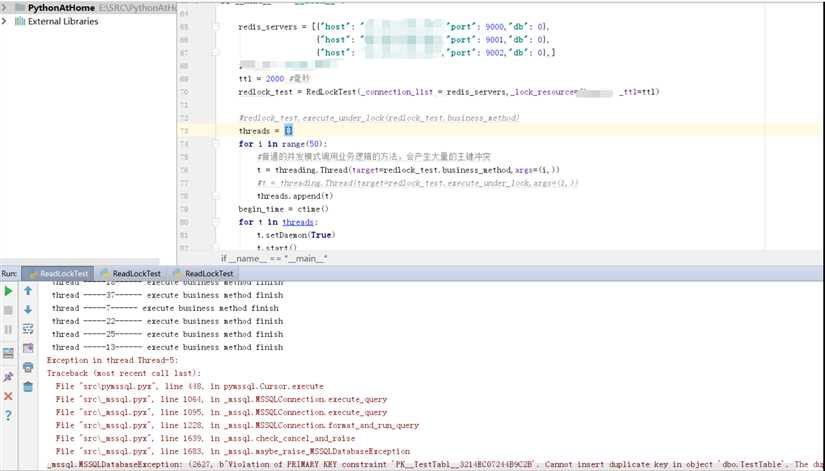Click the threading.Thread(target=redlock_test.business_method line
Image resolution: width=825 pixels, height=471 pixels.
coord(408,170)
